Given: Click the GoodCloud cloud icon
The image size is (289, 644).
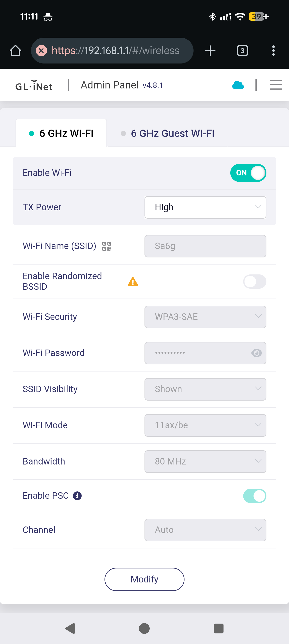Looking at the screenshot, I should pos(238,85).
